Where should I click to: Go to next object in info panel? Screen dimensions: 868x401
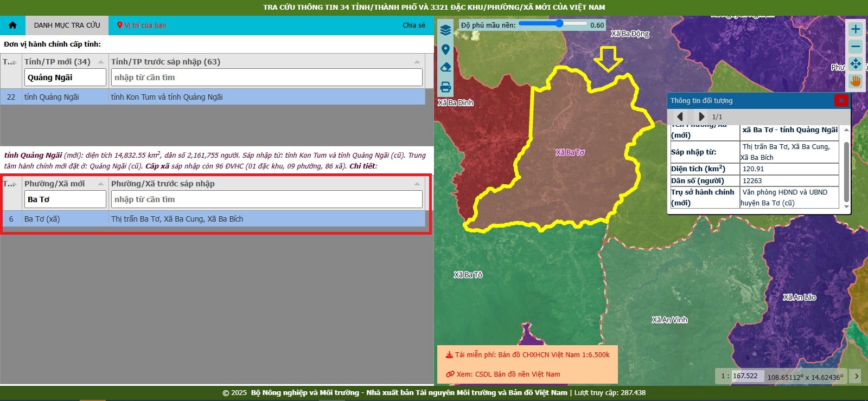tap(701, 117)
